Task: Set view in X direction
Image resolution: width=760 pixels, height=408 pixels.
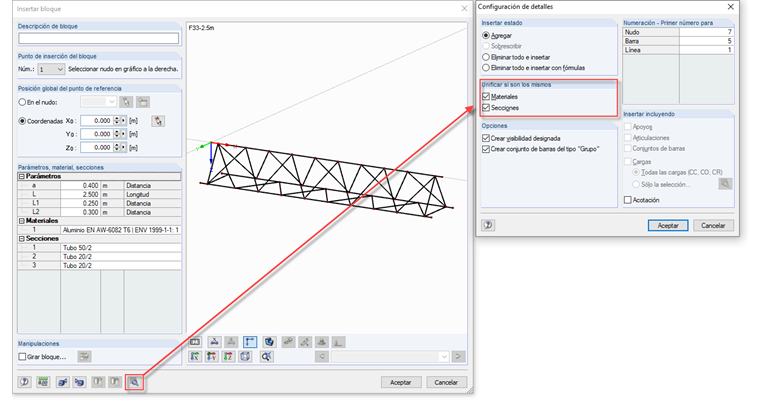Action: point(195,357)
